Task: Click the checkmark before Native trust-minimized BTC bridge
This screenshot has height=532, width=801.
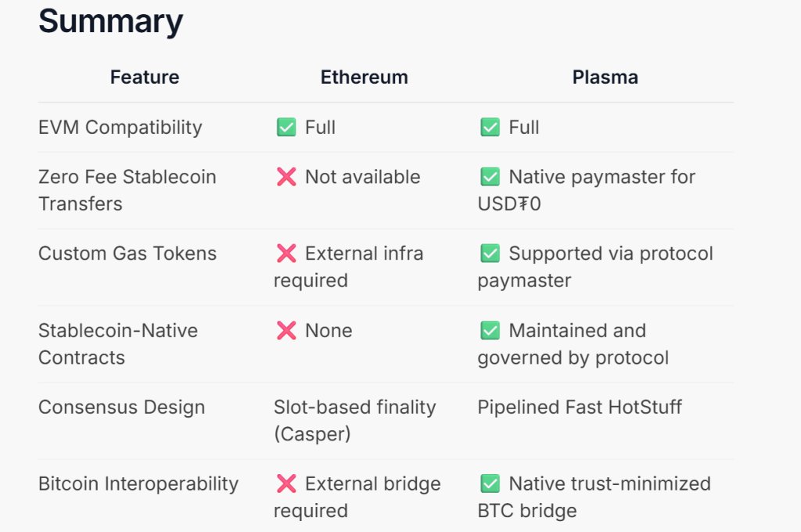Action: [490, 483]
